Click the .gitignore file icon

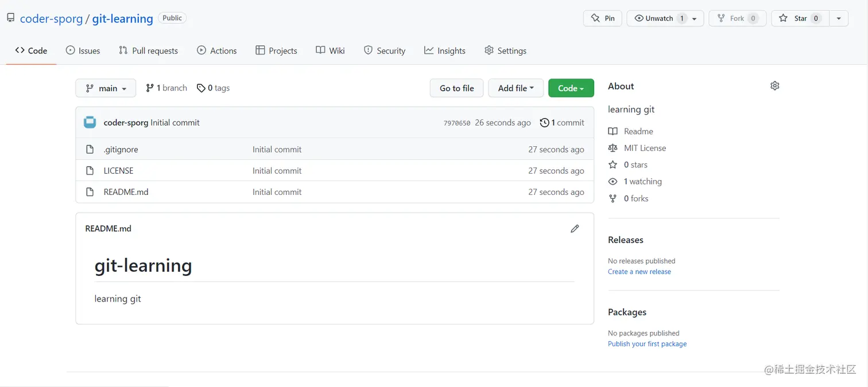[x=90, y=150]
